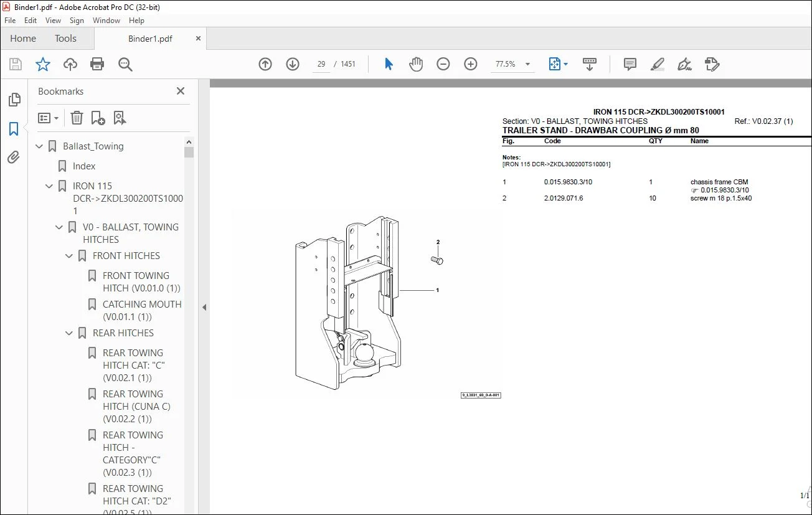The width and height of the screenshot is (812, 515).
Task: Find the current bookmark icon
Action: [120, 118]
